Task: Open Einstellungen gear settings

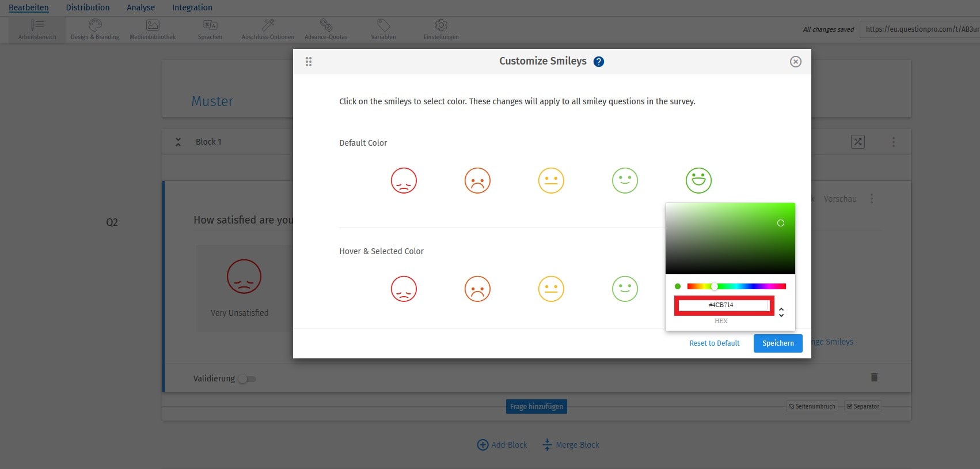Action: point(441,29)
